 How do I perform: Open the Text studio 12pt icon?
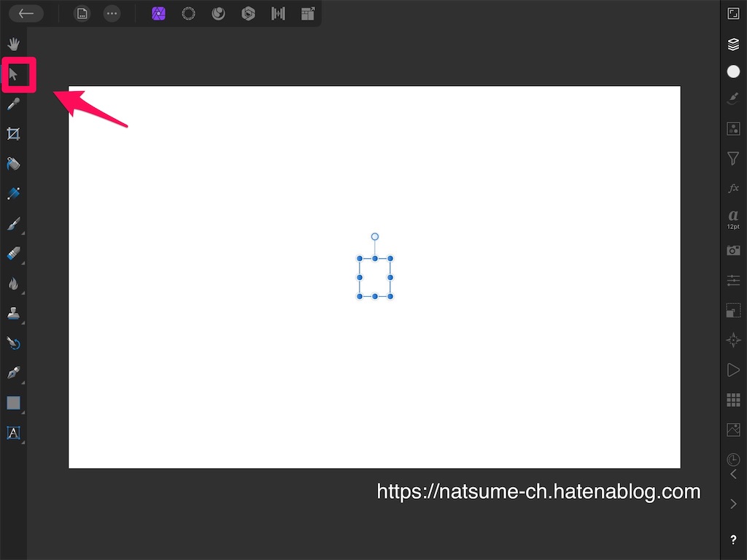(733, 219)
